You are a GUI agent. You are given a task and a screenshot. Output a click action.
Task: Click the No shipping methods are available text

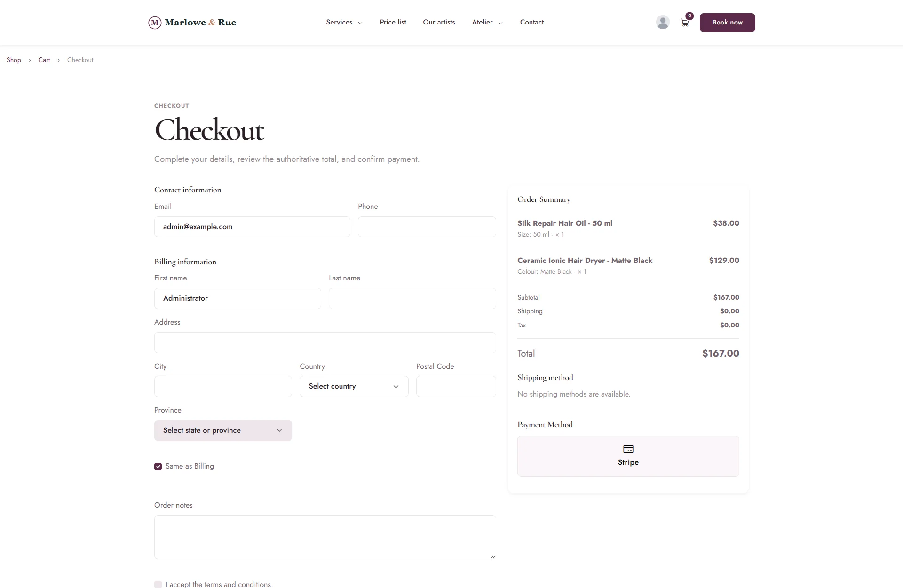pyautogui.click(x=574, y=394)
